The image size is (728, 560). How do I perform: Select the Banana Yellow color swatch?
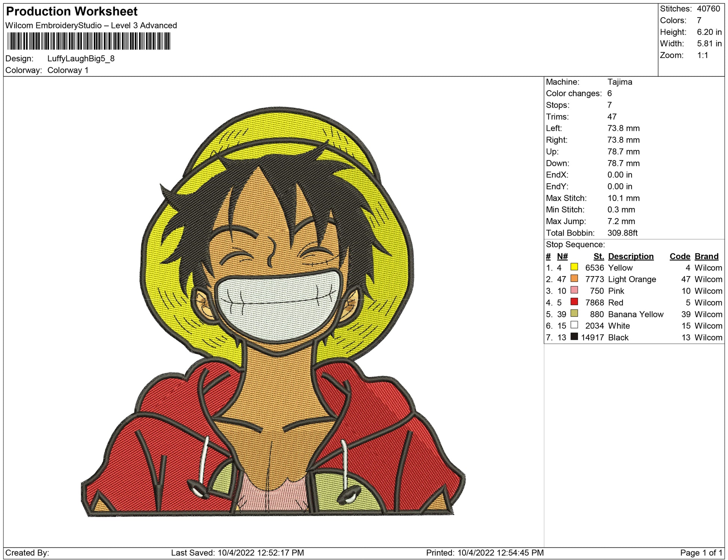click(x=574, y=313)
